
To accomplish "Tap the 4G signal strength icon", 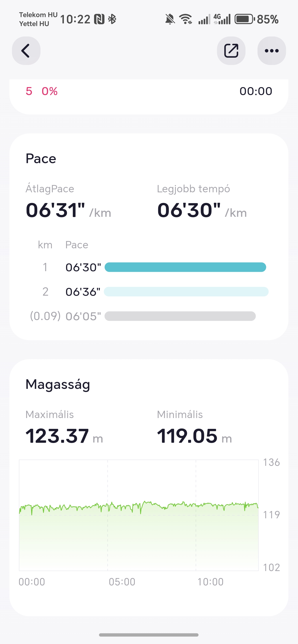I will [222, 19].
